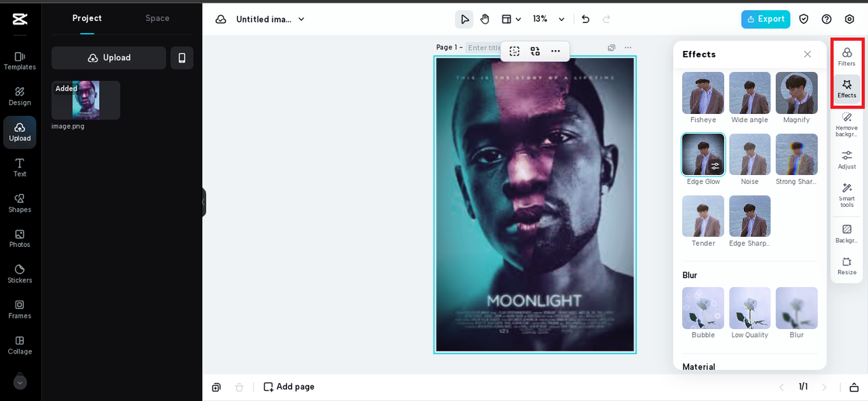This screenshot has width=868, height=401.
Task: Open the layout options dropdown
Action: pyautogui.click(x=511, y=19)
